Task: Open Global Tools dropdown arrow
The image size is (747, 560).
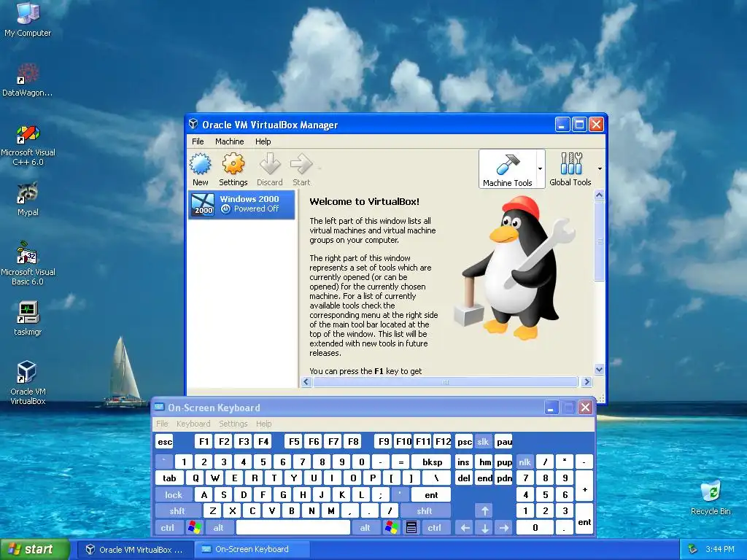Action: (x=600, y=168)
